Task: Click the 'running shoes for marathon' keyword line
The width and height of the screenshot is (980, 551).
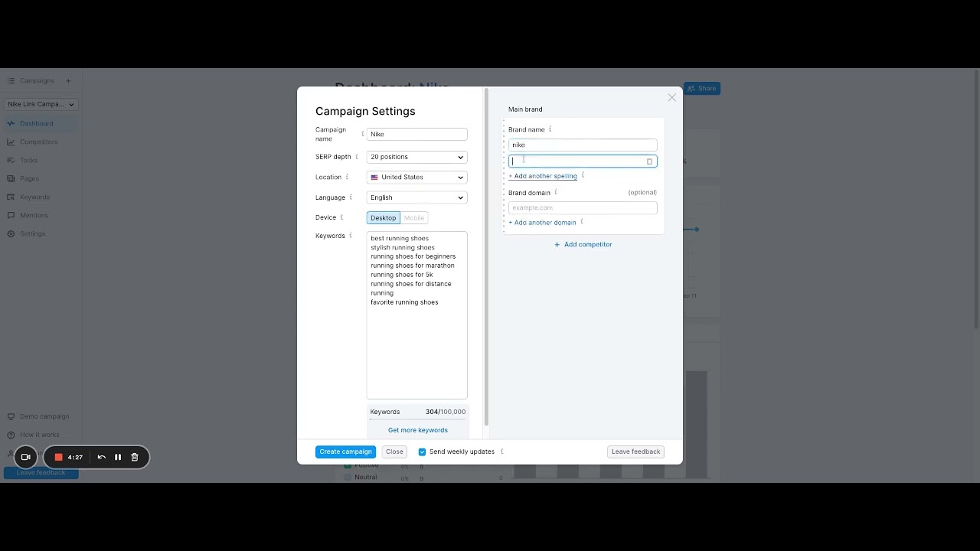Action: click(x=413, y=266)
